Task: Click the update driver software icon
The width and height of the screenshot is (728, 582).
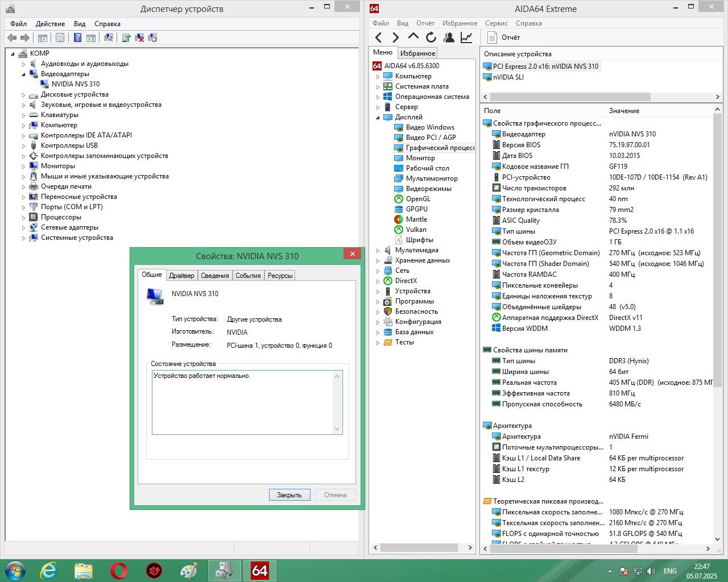Action: (126, 38)
